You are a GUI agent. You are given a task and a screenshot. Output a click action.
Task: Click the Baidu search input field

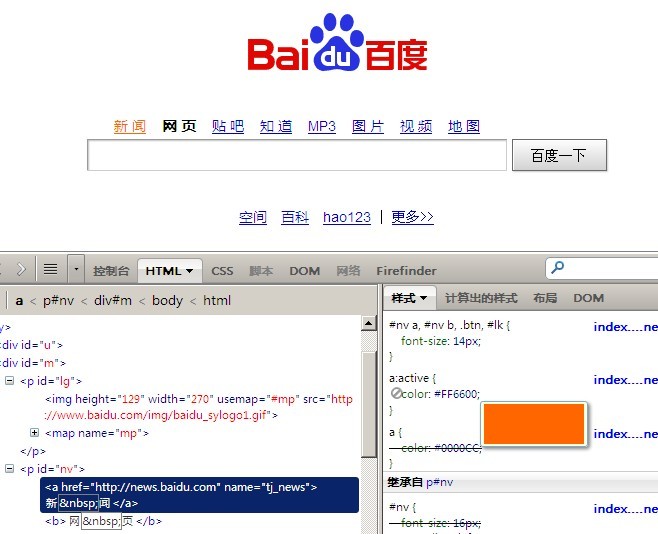coord(297,155)
